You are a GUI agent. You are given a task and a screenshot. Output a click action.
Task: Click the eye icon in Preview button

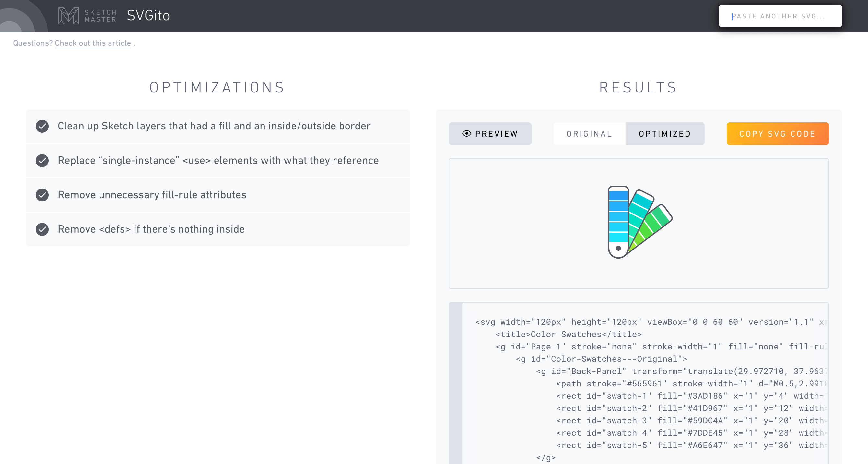pos(466,134)
